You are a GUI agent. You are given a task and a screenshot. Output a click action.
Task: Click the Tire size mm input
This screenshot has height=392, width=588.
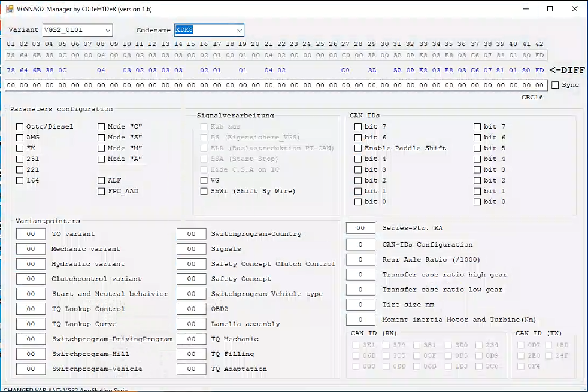pyautogui.click(x=360, y=305)
